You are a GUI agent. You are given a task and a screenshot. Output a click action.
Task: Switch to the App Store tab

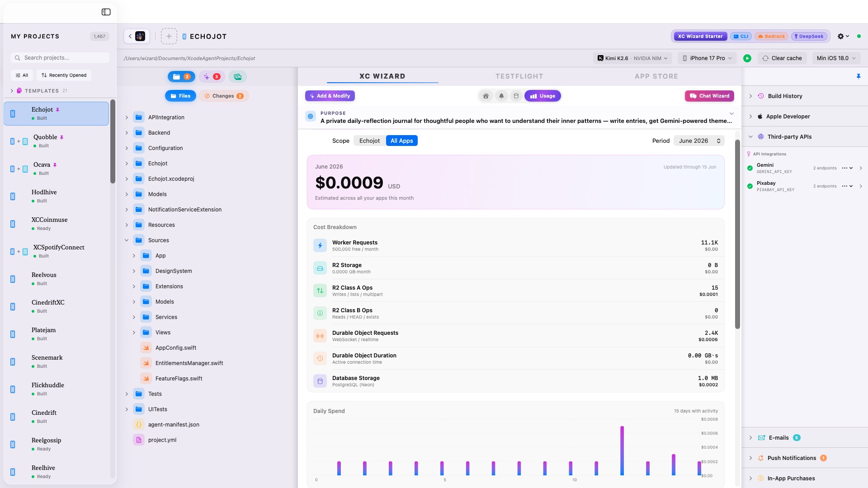point(656,76)
